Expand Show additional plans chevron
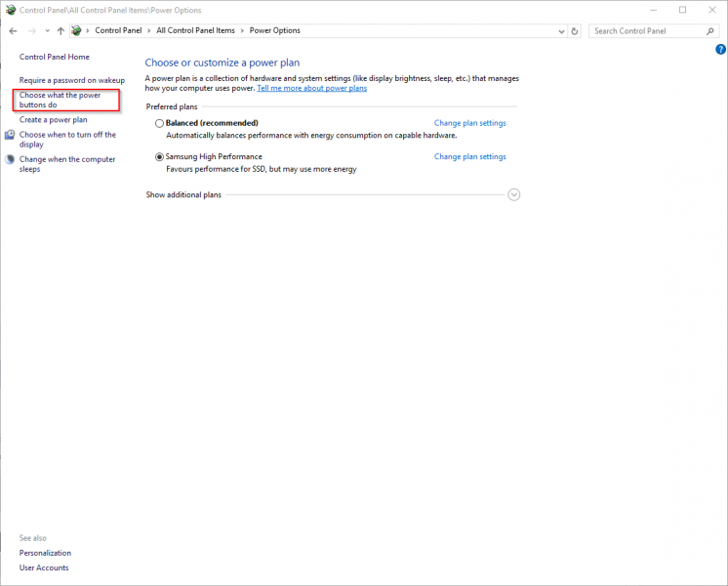The image size is (728, 586). pyautogui.click(x=514, y=194)
